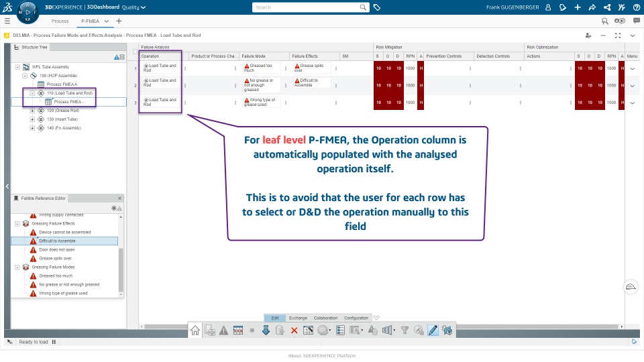The width and height of the screenshot is (644, 362).
Task: Open the help question mark icon
Action: pyautogui.click(x=636, y=7)
